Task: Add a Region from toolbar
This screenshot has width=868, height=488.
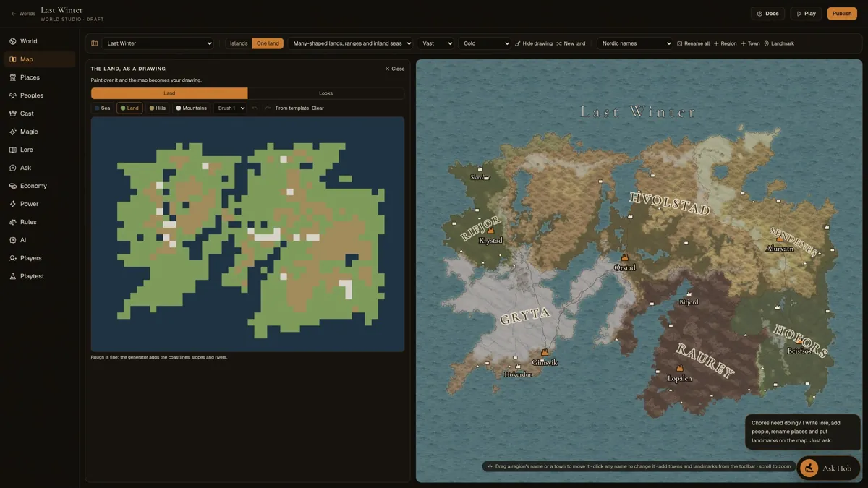Action: 725,43
